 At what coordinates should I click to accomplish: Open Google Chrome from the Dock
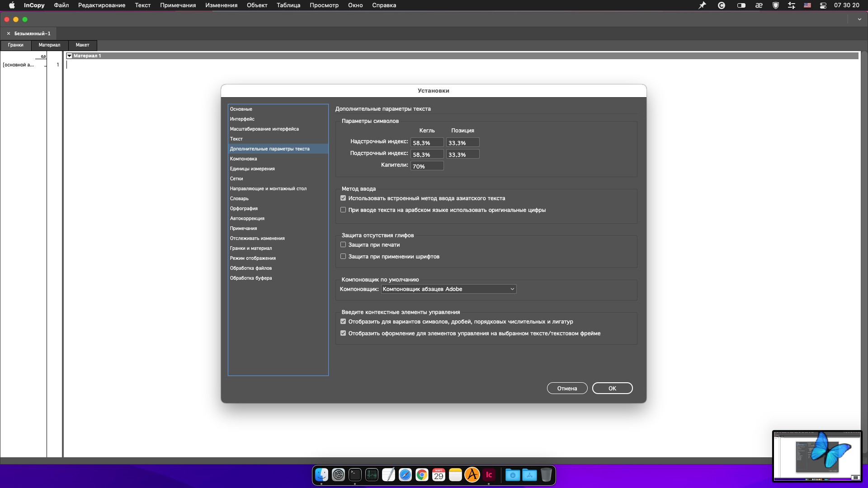coord(422,475)
